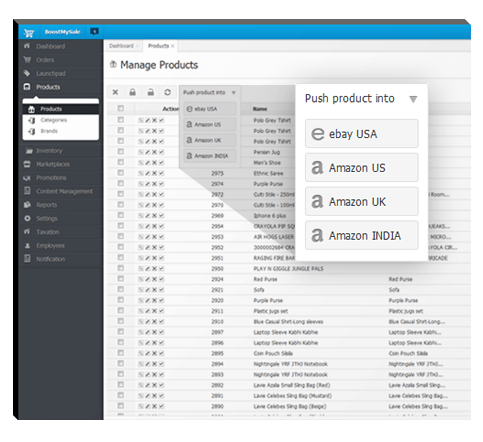483x442 pixels.
Task: Check the box for product row 2975
Action: coord(121,173)
